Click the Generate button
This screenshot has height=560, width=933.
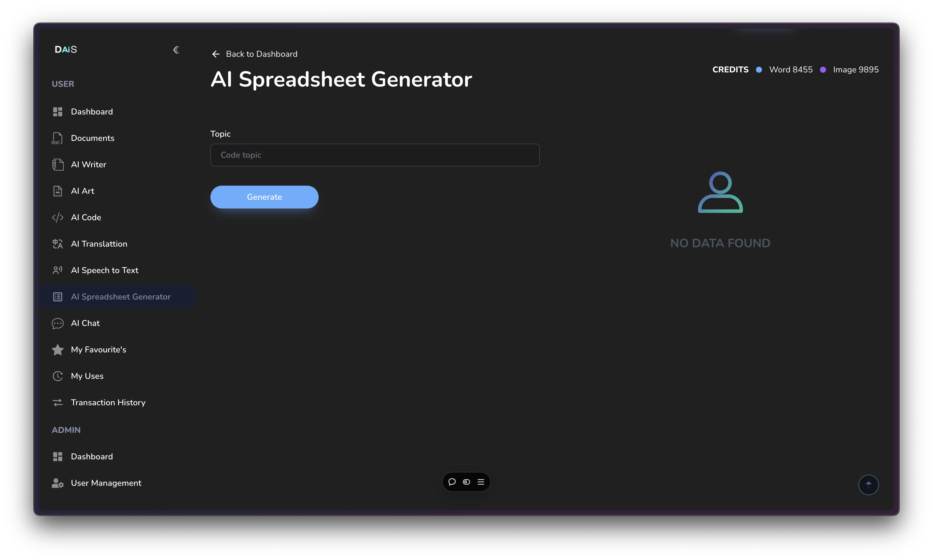pos(264,197)
